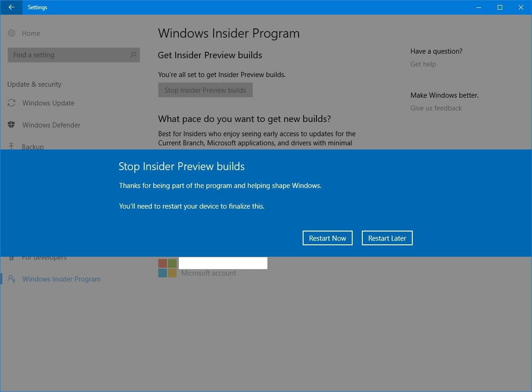Click the Windows Insider Program person icon
This screenshot has height=392, width=532.
(x=11, y=279)
